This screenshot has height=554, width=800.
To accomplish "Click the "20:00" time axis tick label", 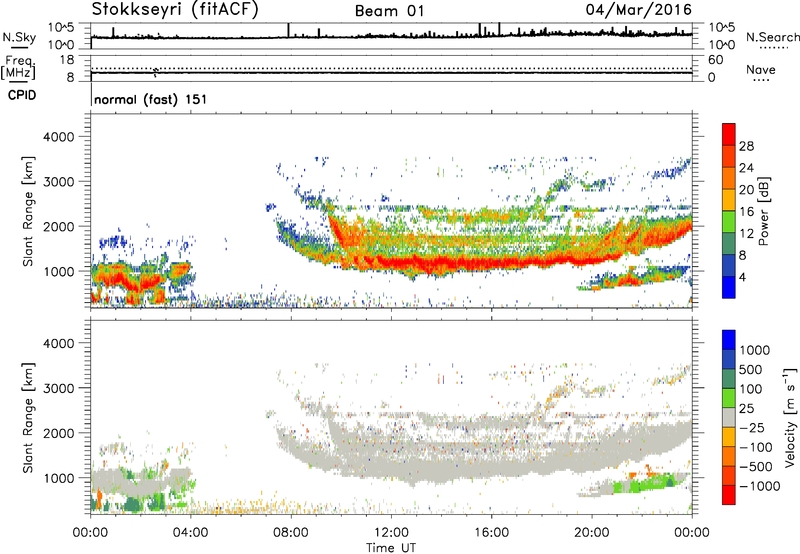I will [x=592, y=533].
